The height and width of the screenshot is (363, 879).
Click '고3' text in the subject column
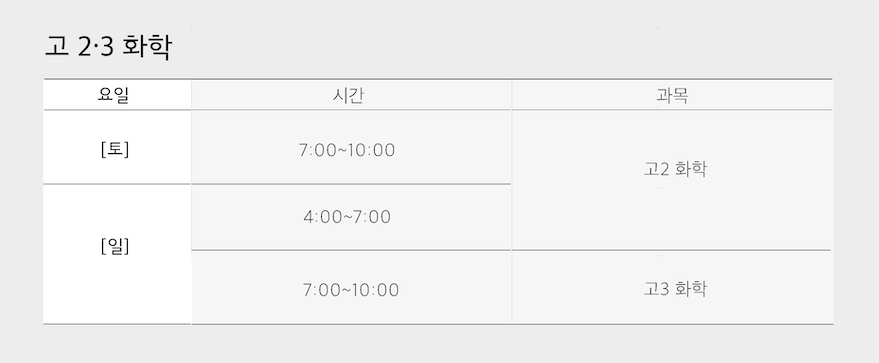pyautogui.click(x=656, y=289)
